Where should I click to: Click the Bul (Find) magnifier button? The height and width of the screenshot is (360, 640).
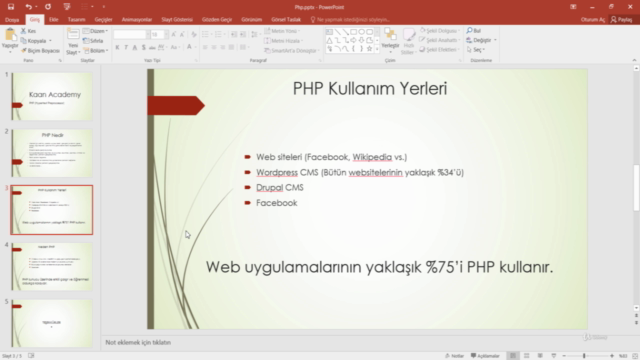474,31
